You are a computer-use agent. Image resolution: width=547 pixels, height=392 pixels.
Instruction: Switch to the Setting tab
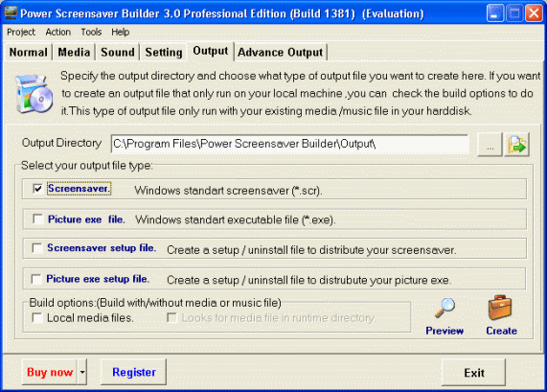point(164,53)
